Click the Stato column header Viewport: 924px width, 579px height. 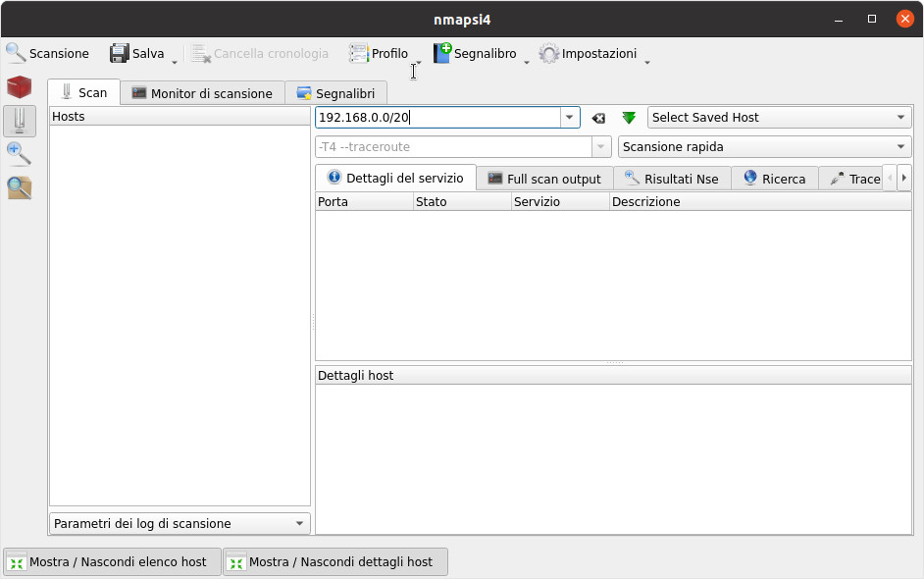463,201
